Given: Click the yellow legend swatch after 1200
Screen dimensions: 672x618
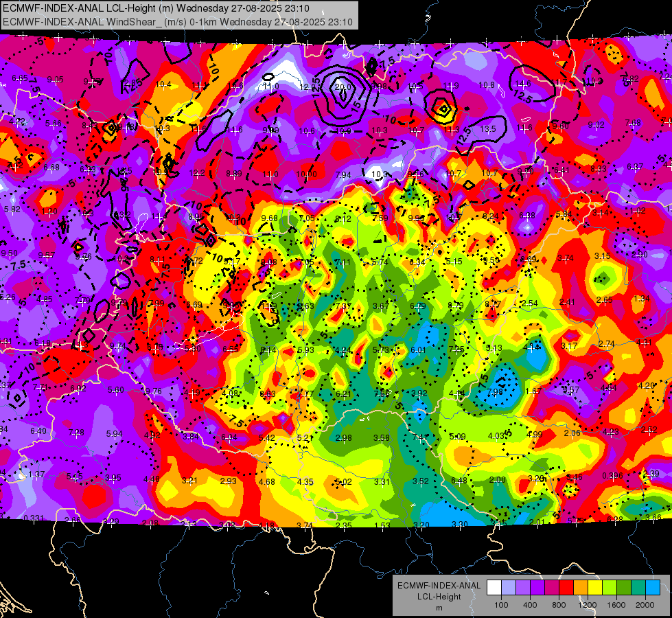Looking at the screenshot, I should pos(595,588).
